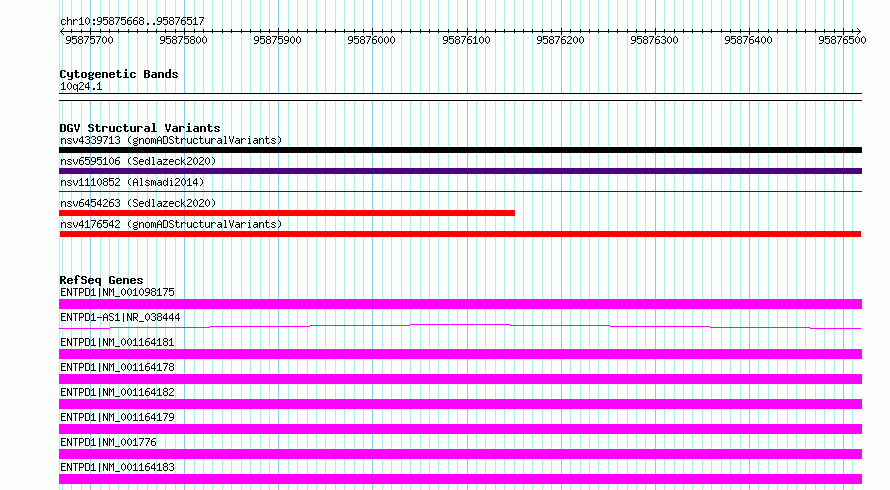Open variant nsv6454263 Sedlazeck2020 label
Image resolution: width=890 pixels, height=490 pixels.
click(x=138, y=203)
